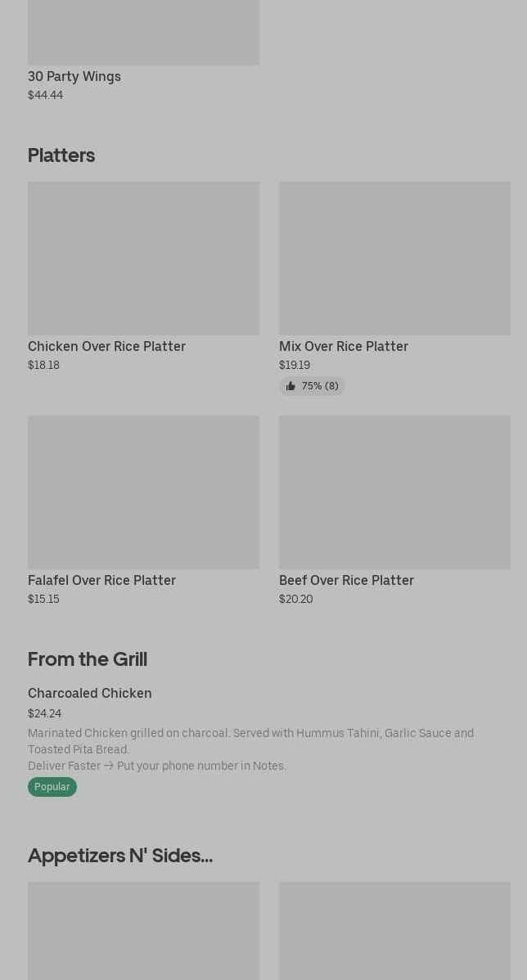527x980 pixels.
Task: Open the first Appetizers N' Sides thumbnail
Action: click(143, 930)
